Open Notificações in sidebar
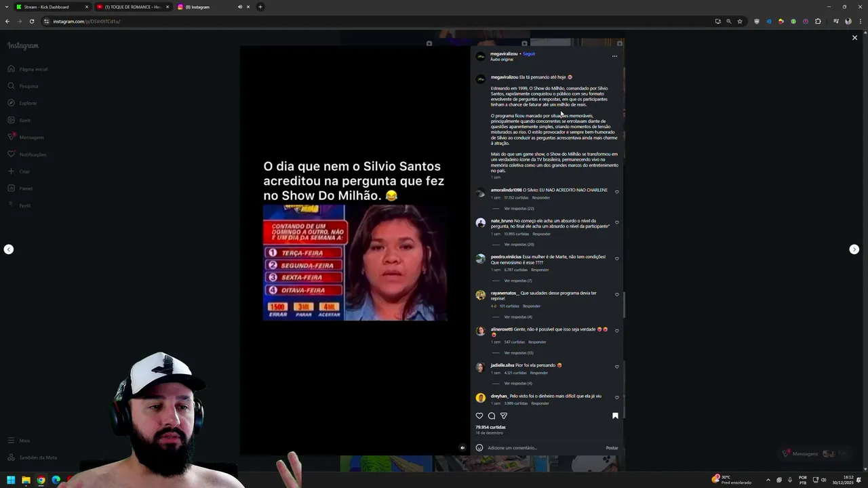Image resolution: width=868 pixels, height=488 pixels. (x=27, y=155)
